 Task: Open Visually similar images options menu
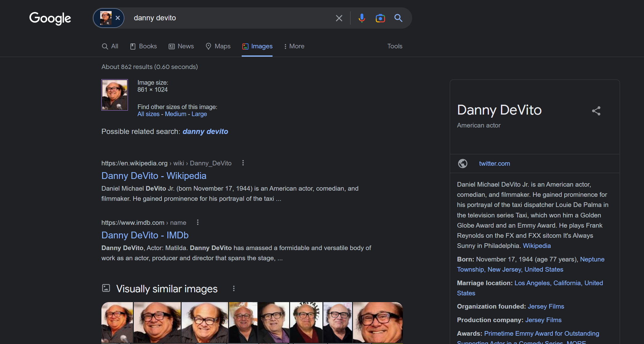tap(234, 289)
